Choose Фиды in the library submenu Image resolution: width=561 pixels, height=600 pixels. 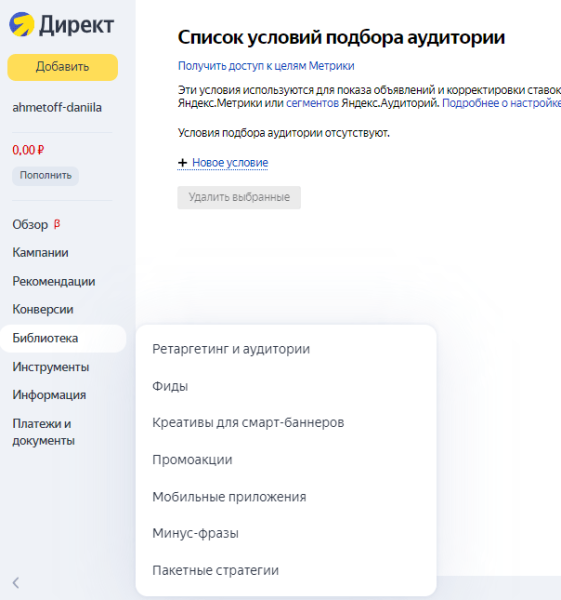[x=170, y=386]
